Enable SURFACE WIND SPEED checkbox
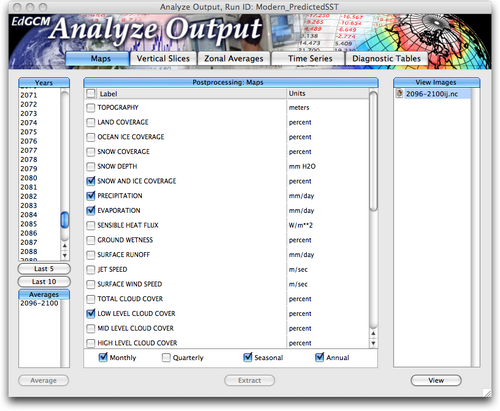 click(x=90, y=284)
